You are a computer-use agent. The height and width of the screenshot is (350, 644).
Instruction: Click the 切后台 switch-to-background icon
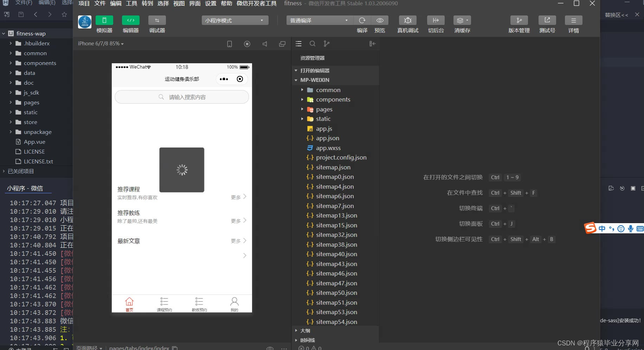[436, 20]
